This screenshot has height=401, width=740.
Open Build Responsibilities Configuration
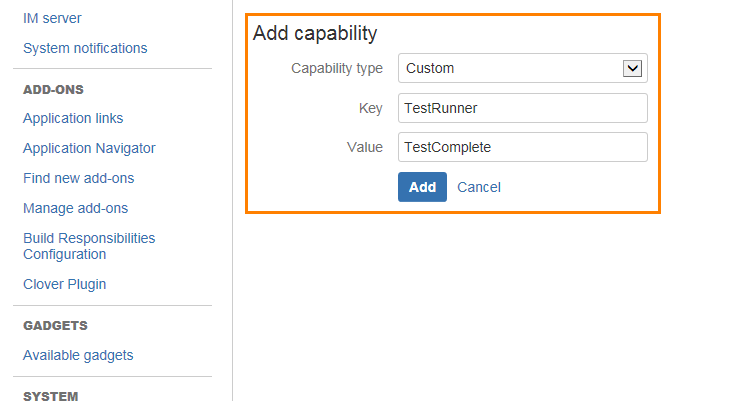coord(89,246)
